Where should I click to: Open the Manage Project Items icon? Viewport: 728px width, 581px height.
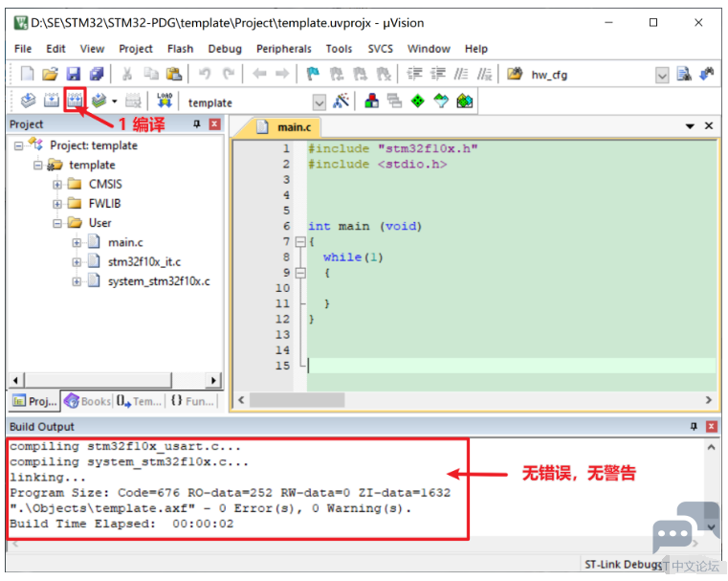pyautogui.click(x=372, y=101)
